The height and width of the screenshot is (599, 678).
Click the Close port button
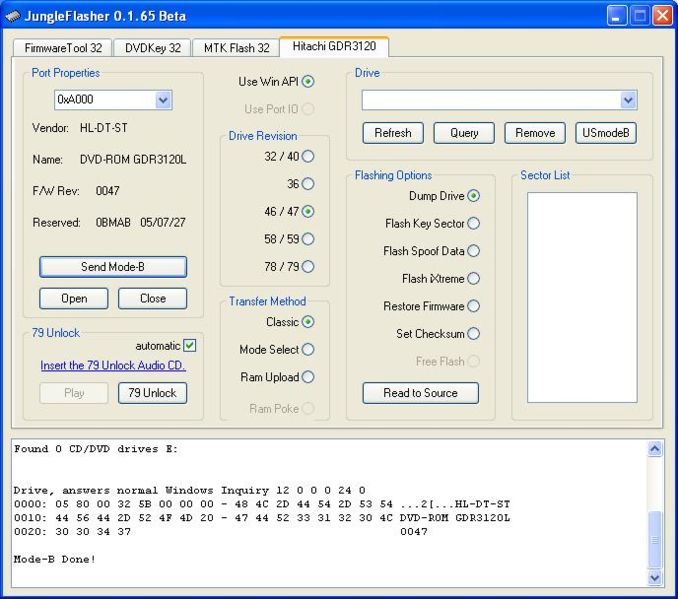point(153,298)
